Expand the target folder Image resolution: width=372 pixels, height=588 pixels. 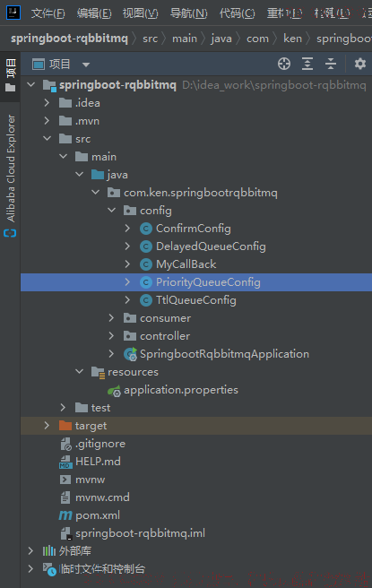click(47, 425)
